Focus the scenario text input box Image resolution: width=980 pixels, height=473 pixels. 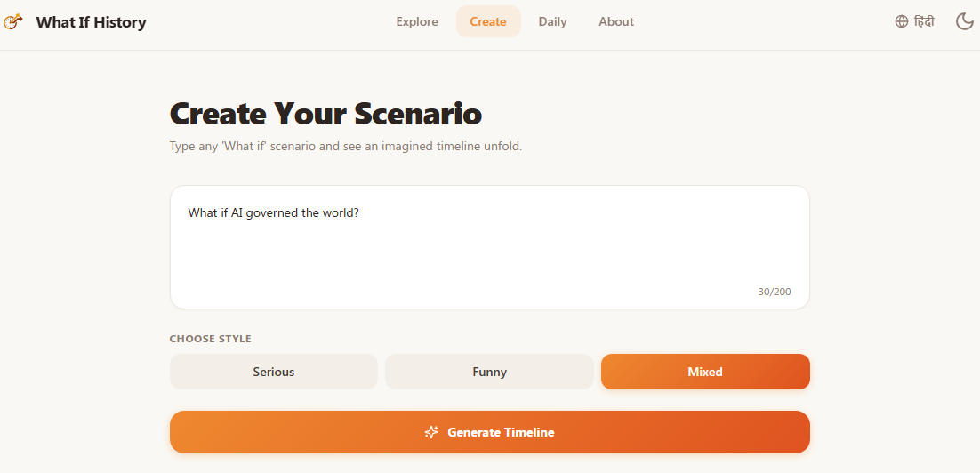[490, 247]
